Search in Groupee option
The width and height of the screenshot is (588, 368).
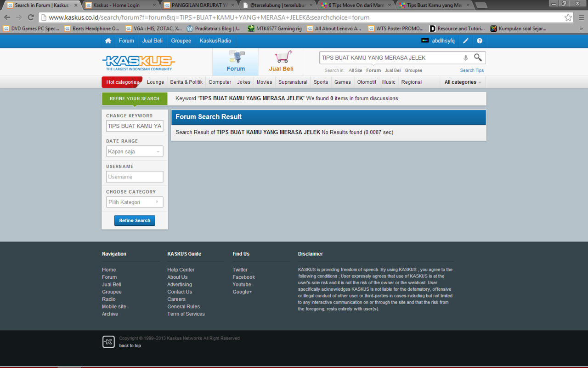[x=413, y=70]
